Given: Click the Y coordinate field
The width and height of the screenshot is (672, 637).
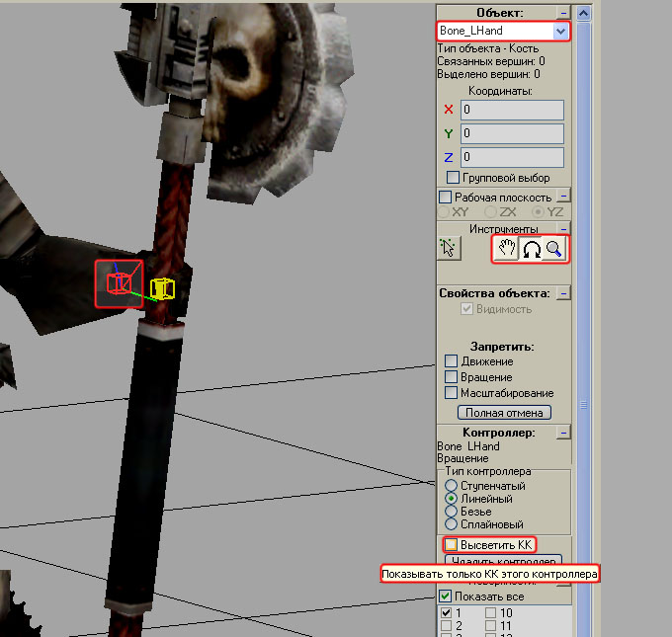Looking at the screenshot, I should point(512,133).
